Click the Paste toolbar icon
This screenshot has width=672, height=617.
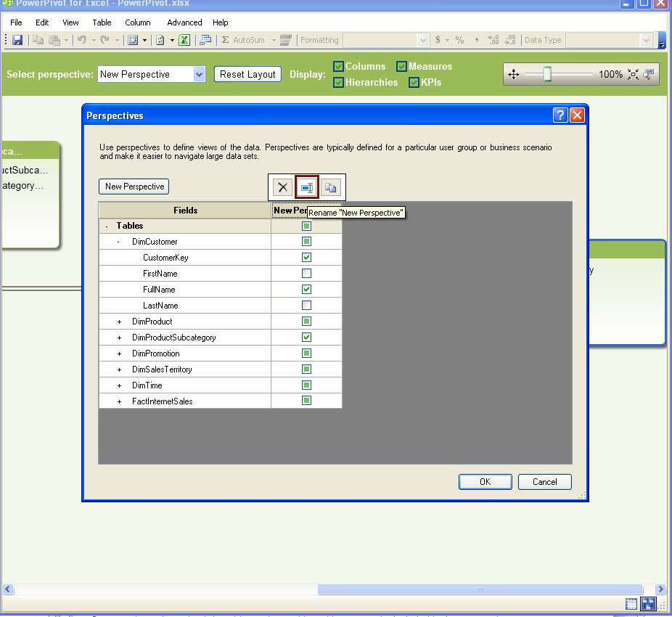tap(54, 40)
